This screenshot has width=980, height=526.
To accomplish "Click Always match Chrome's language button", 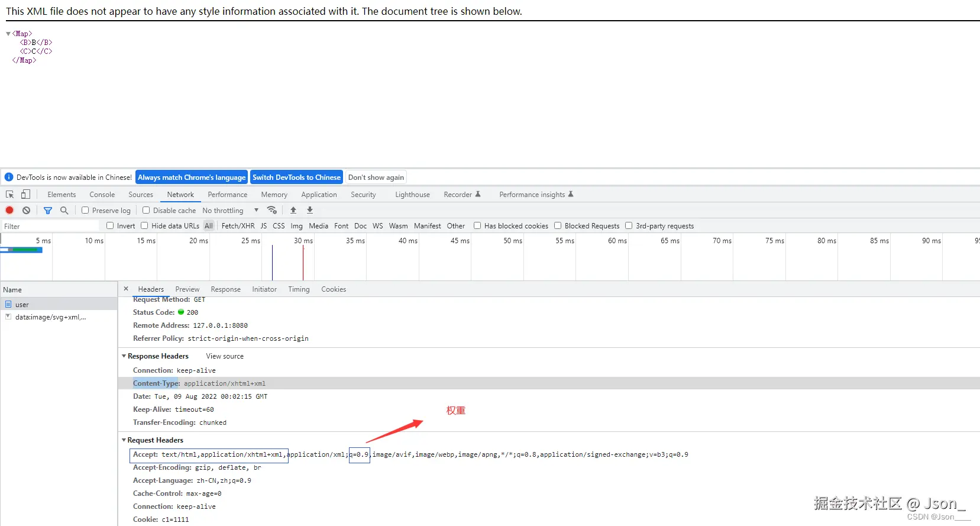I will [x=192, y=177].
